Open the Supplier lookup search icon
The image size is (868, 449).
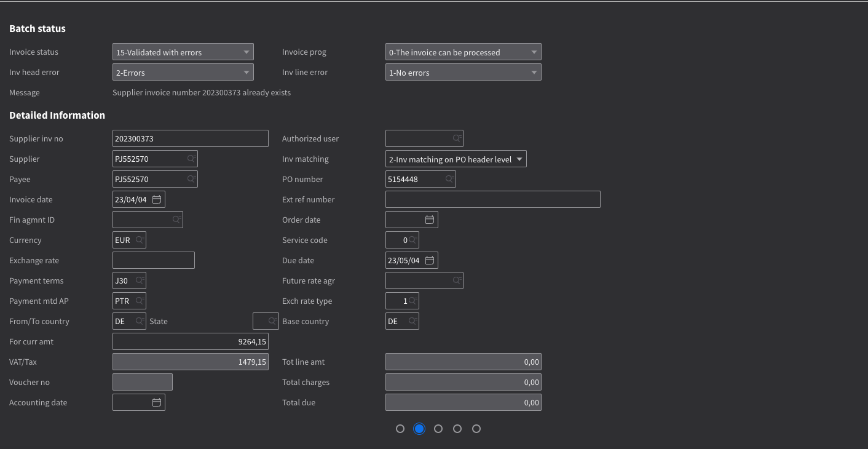(x=192, y=158)
